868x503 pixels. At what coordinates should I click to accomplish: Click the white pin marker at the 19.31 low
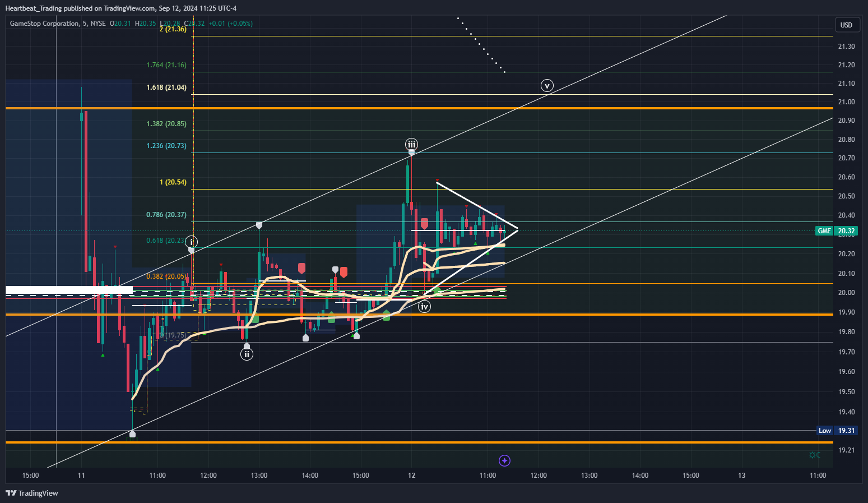132,433
